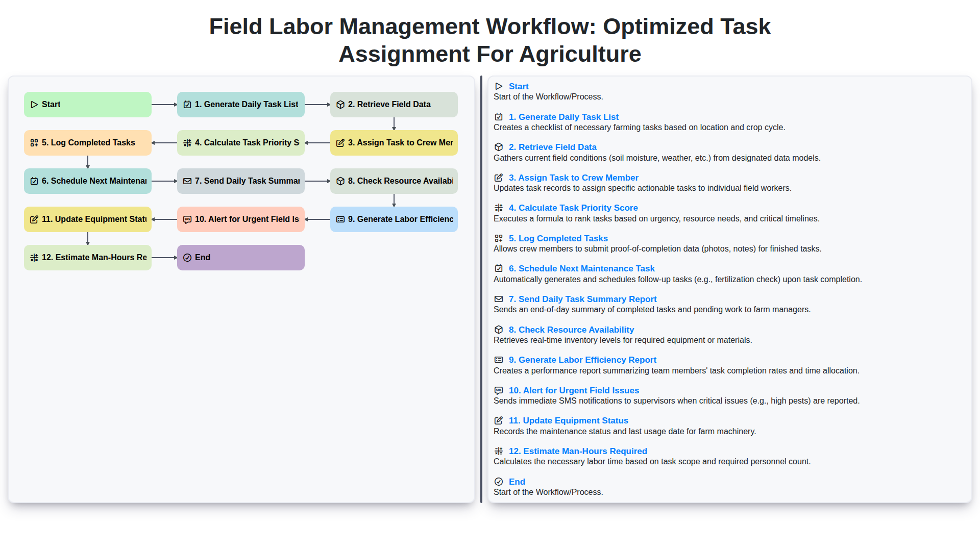Image resolution: width=980 pixels, height=551 pixels.
Task: Click the 'End' link at bottom of sidebar
Action: 517,482
